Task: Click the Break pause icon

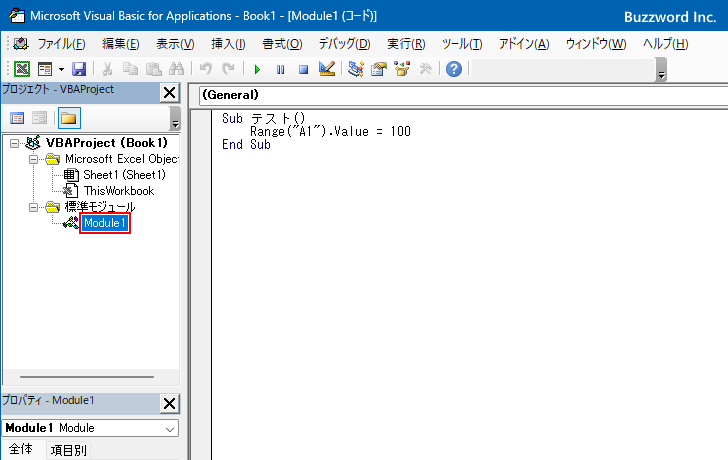Action: tap(280, 70)
